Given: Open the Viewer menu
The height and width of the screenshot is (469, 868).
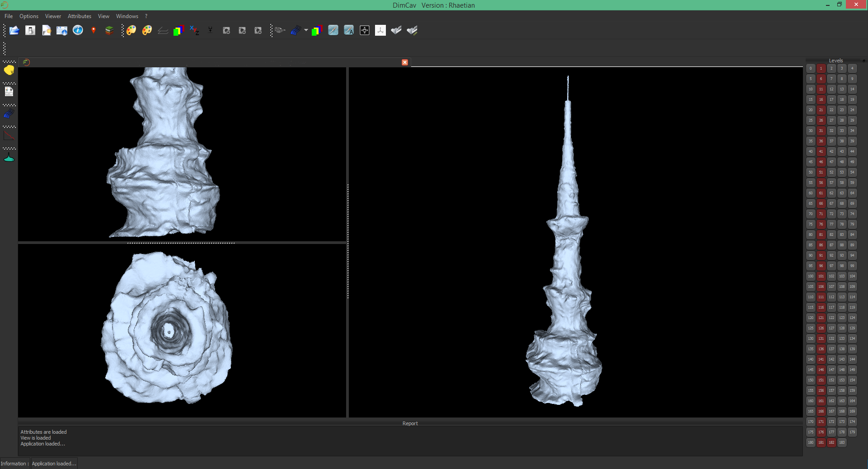Looking at the screenshot, I should 53,16.
